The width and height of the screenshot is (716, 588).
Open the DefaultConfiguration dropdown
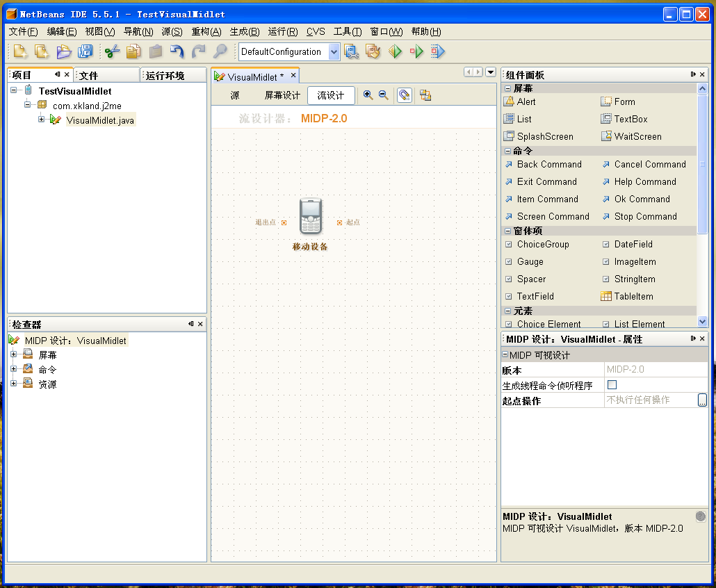pos(334,51)
